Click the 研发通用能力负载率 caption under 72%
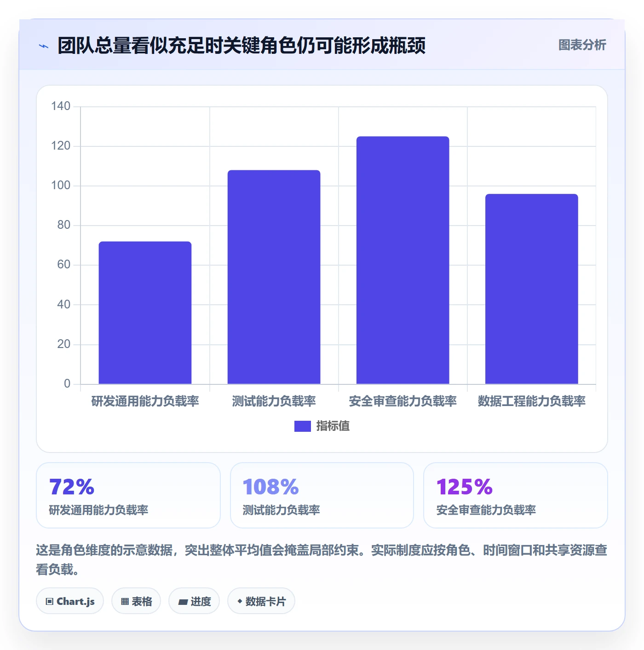Image resolution: width=644 pixels, height=650 pixels. point(99,510)
